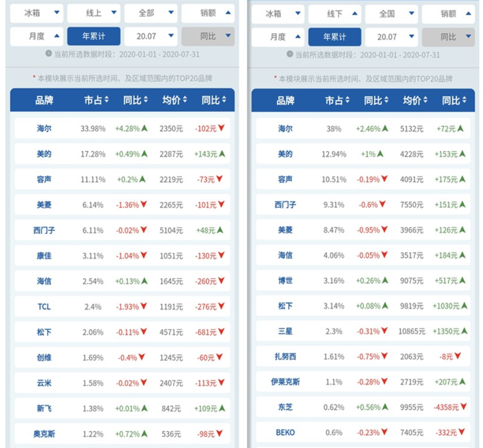Viewport: 483px width, 448px height.
Task: Click green up arrow beside +517元
Action: [462, 280]
